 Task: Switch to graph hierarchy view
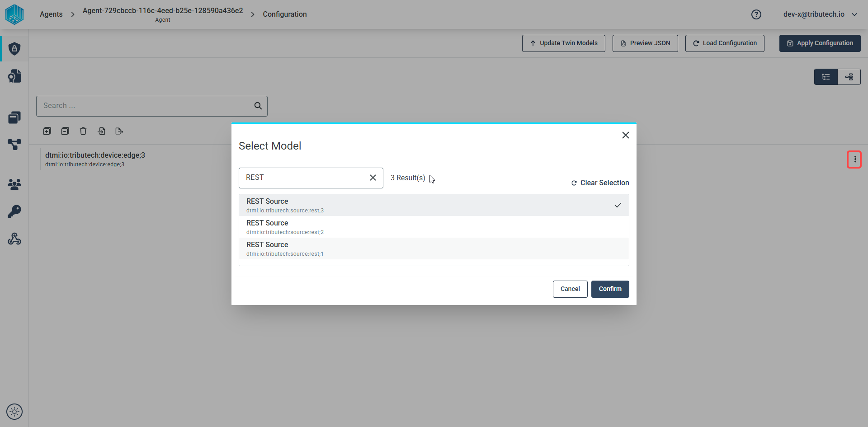point(849,77)
